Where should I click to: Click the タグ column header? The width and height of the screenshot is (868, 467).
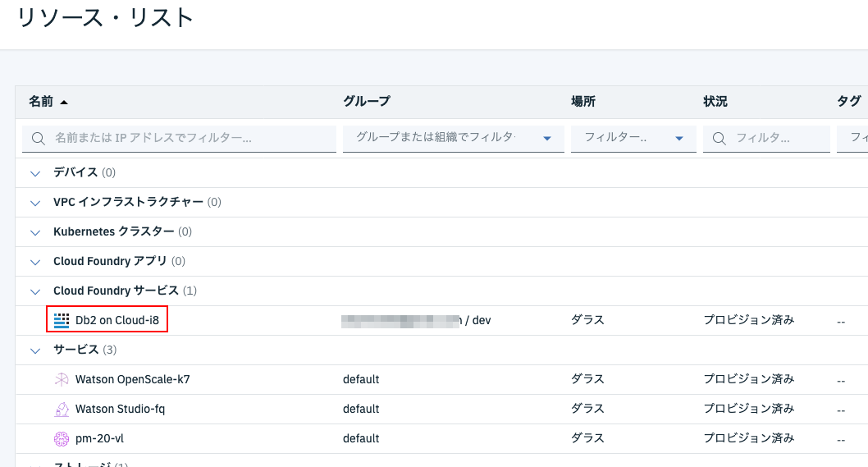point(848,102)
